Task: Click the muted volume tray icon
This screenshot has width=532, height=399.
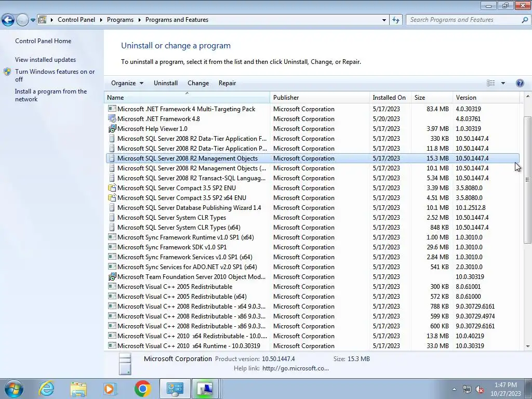Action: click(x=480, y=390)
